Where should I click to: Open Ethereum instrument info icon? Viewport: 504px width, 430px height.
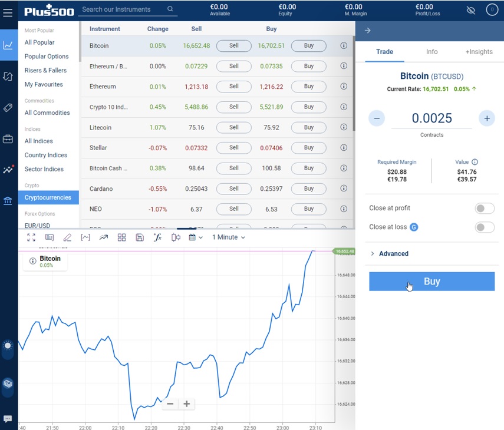click(x=344, y=87)
